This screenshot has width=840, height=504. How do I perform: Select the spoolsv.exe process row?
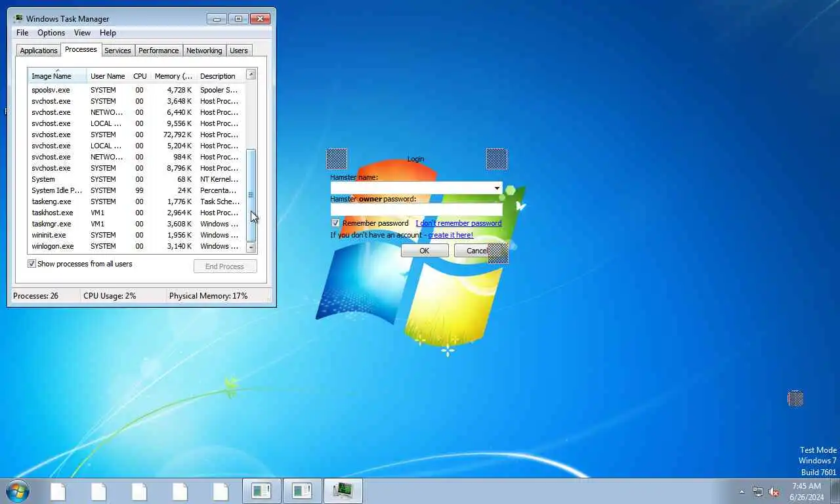point(136,90)
